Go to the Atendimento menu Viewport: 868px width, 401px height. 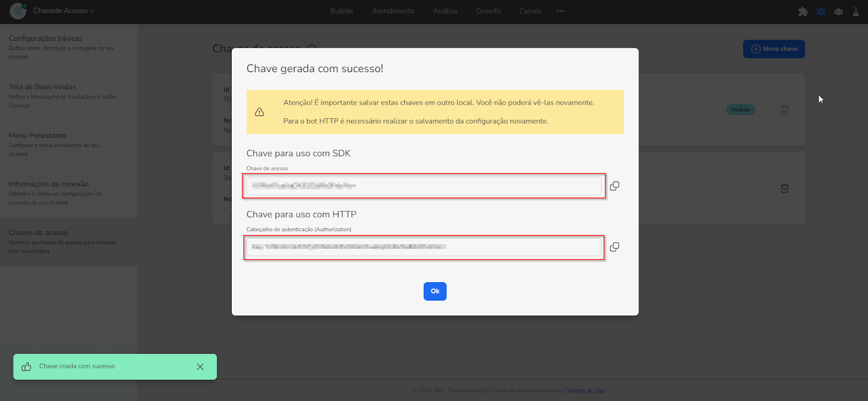[x=393, y=11]
